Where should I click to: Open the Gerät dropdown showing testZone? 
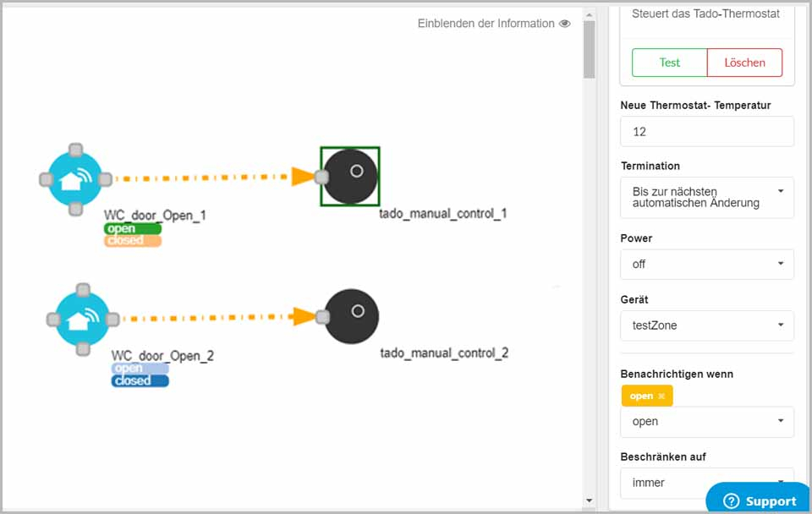pyautogui.click(x=707, y=325)
